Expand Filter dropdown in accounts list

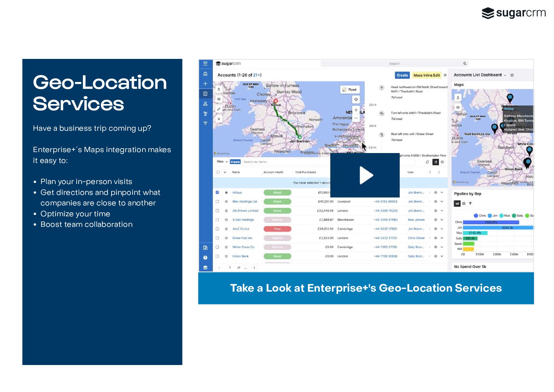[x=222, y=162]
